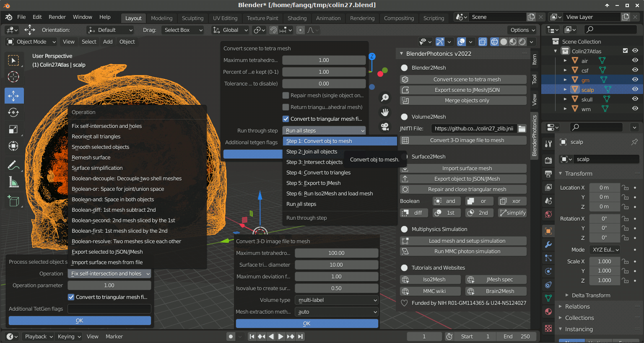644x343 pixels.
Task: Click the Select Box tool icon
Action: point(14,60)
